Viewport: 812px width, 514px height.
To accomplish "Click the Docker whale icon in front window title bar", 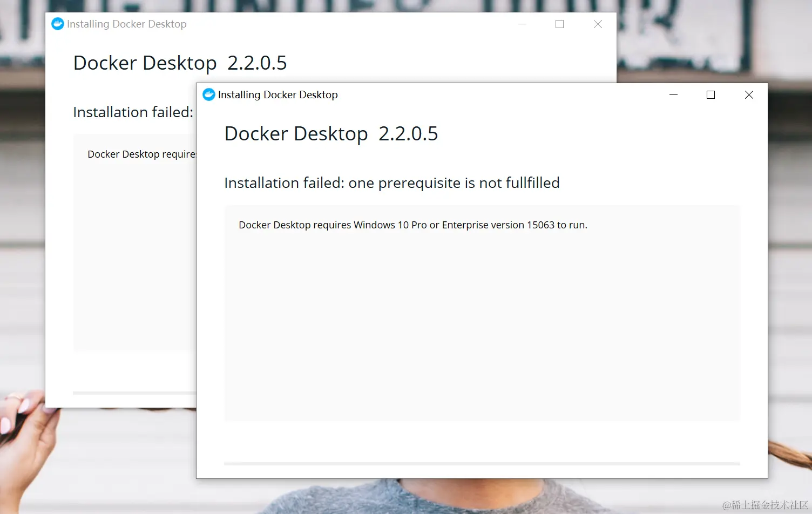I will tap(209, 95).
